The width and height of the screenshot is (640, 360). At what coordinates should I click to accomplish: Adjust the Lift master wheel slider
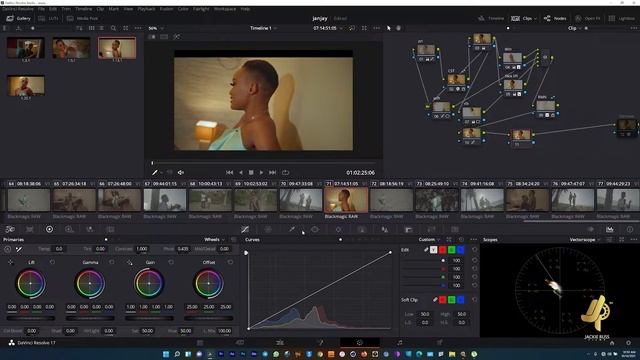pos(31,318)
